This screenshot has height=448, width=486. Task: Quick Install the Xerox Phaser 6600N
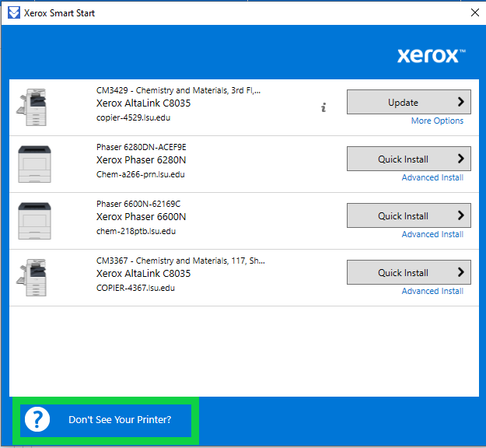(x=409, y=215)
